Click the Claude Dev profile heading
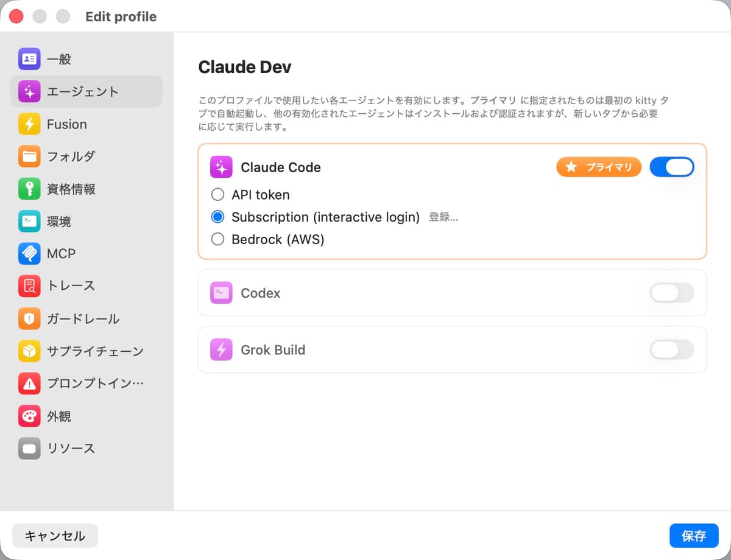The width and height of the screenshot is (731, 560). point(245,67)
